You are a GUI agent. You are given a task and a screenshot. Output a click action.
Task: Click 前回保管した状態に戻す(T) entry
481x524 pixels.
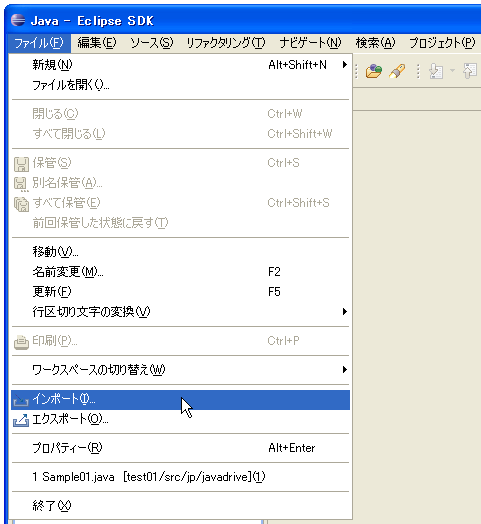[x=181, y=223]
